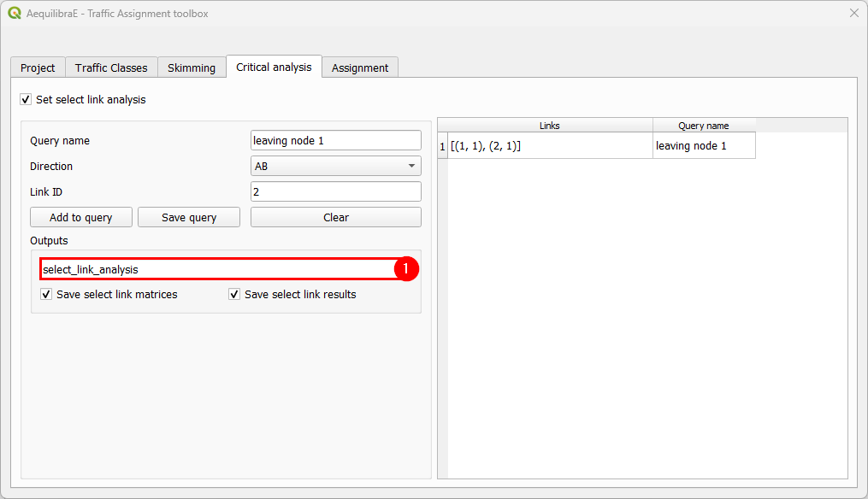This screenshot has height=499, width=868.
Task: Open the Assignment tab
Action: click(359, 67)
